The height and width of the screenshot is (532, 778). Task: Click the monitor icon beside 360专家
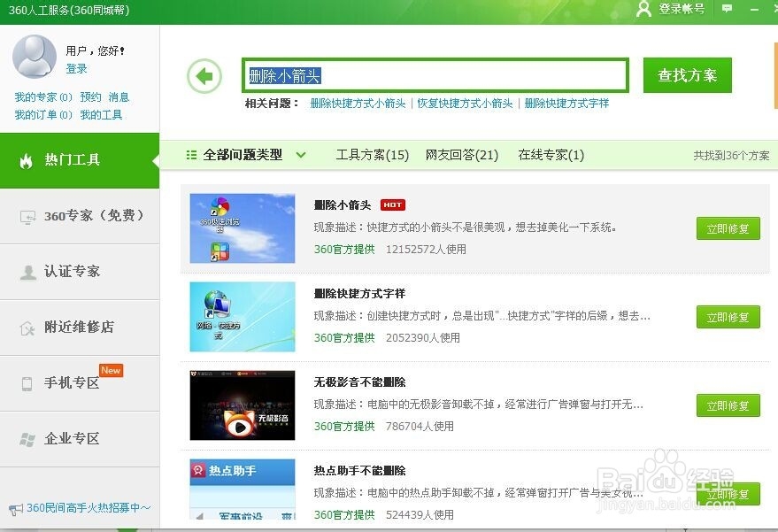point(27,217)
